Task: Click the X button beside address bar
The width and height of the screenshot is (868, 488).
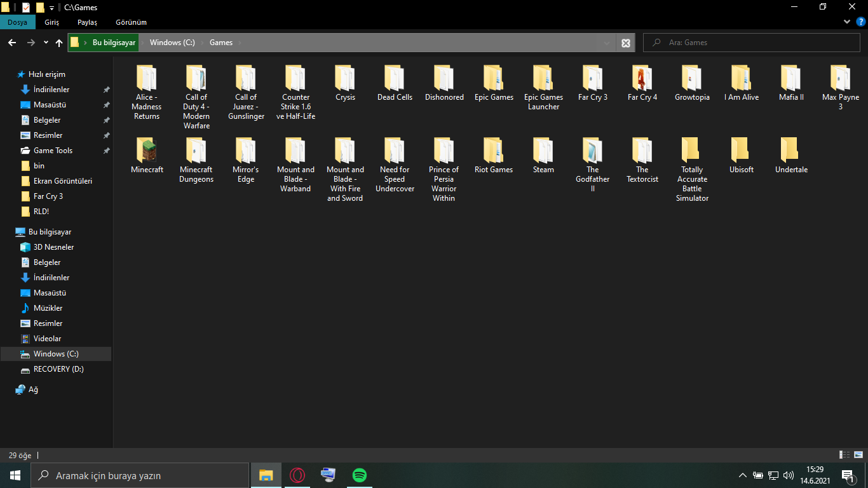Action: (x=626, y=43)
